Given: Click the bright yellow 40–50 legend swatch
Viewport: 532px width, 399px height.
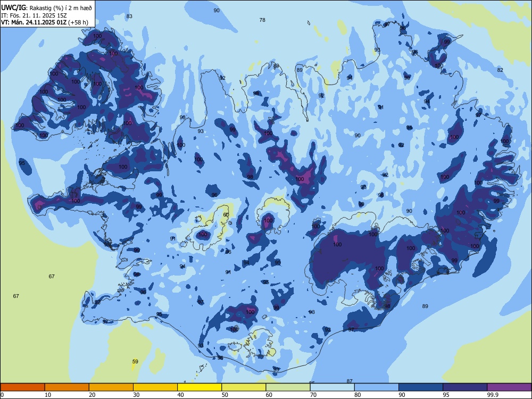Looking at the screenshot, I should [199, 387].
